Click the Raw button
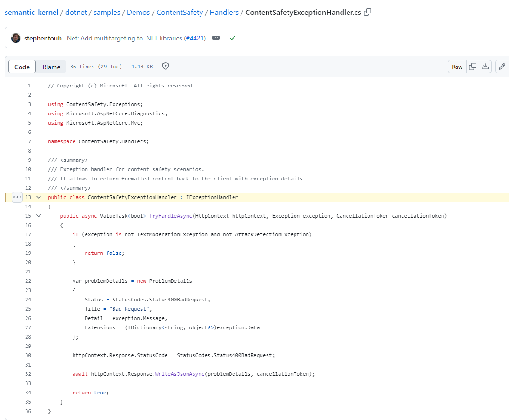Screen dimensions: 509x420 pos(456,67)
